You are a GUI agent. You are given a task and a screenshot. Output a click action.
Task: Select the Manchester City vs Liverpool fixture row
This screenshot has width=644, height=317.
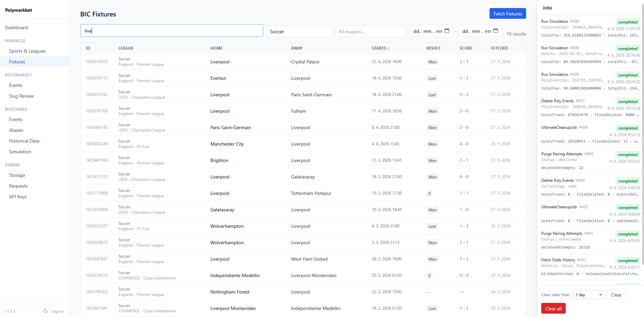pos(303,144)
